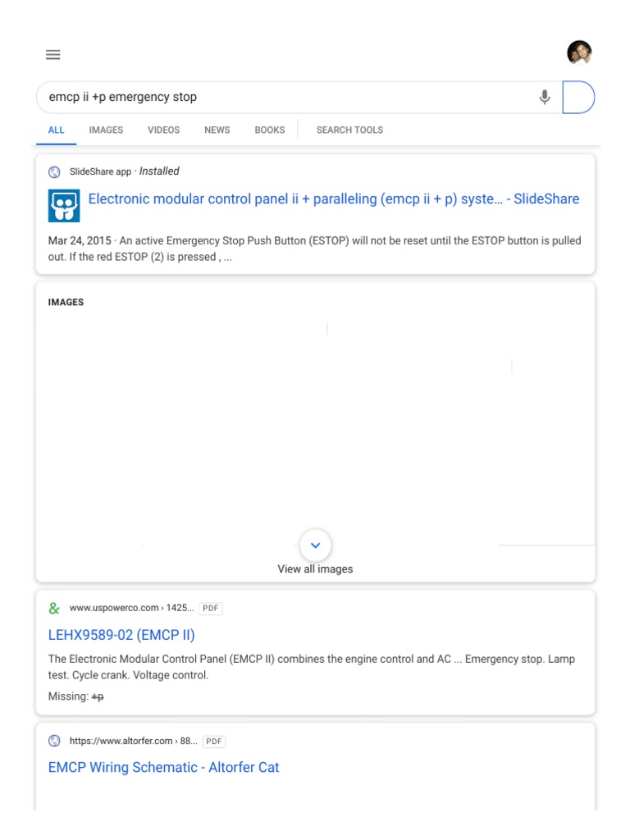
Task: Open the account profile picture
Action: point(580,52)
